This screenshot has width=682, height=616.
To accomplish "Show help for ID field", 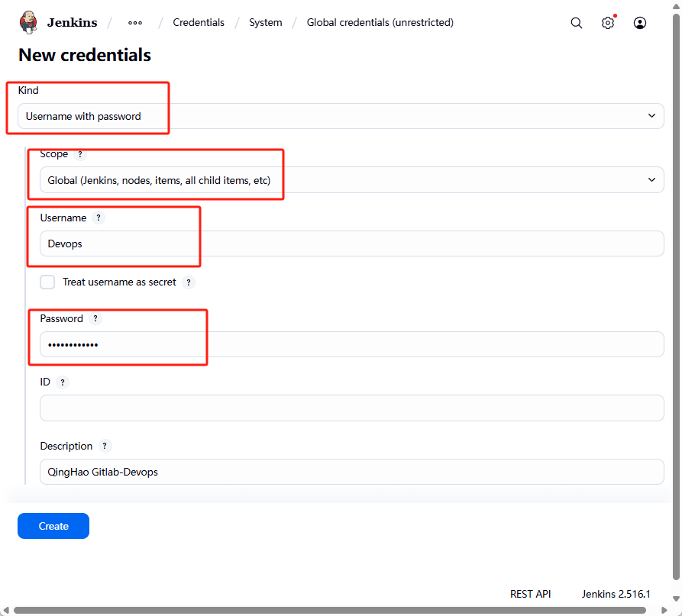I will click(x=63, y=382).
